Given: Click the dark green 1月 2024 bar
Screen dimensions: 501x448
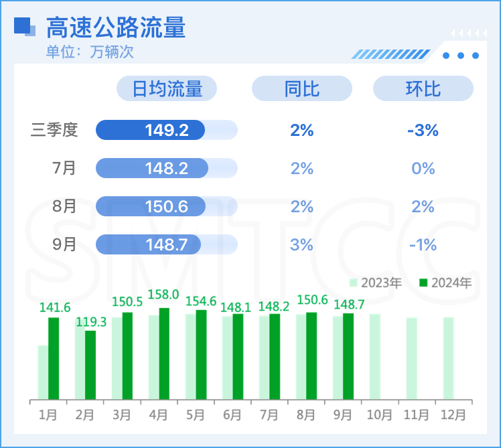Looking at the screenshot, I should point(54,358).
